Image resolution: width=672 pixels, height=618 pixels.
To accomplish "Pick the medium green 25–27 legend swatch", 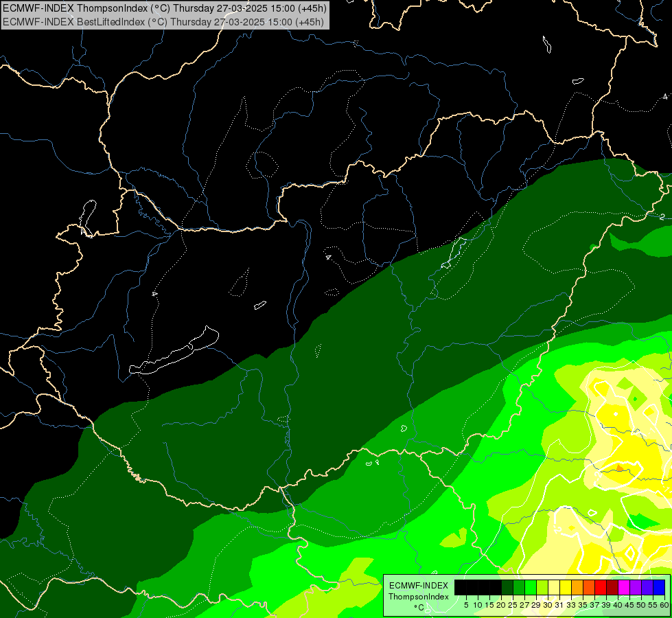I will (519, 587).
